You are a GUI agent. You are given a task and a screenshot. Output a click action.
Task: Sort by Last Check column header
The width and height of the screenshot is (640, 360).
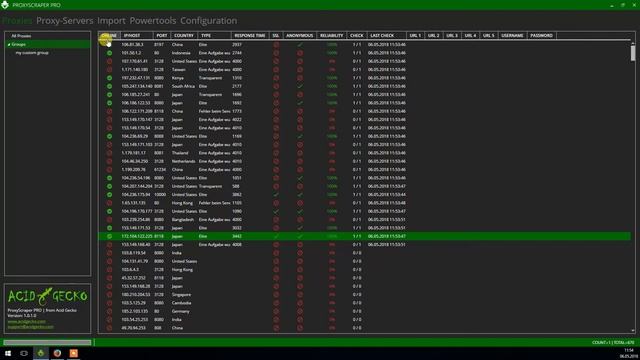click(386, 36)
